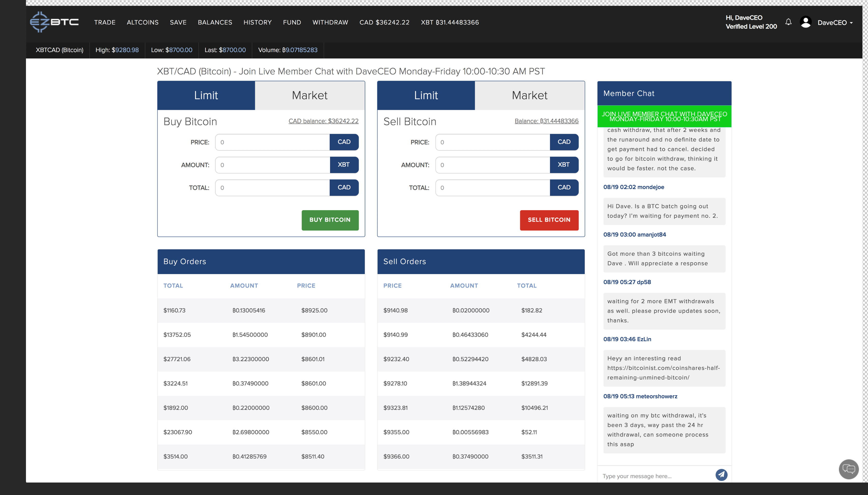
Task: Click the SELL BITCOIN button
Action: pyautogui.click(x=549, y=220)
